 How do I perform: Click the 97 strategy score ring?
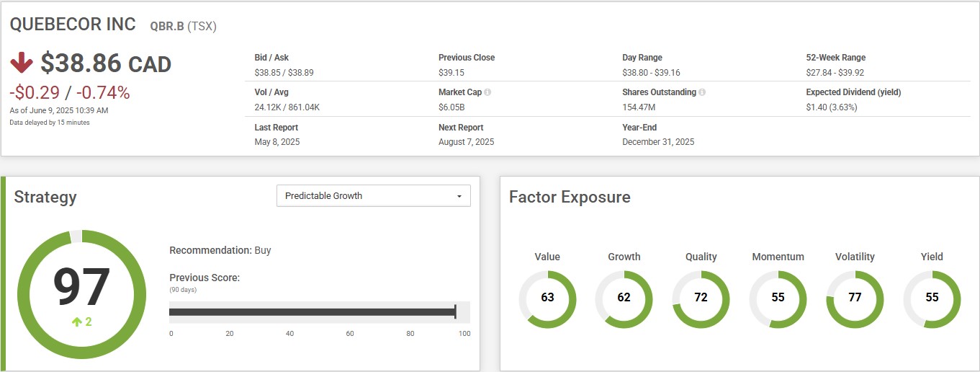pos(81,294)
